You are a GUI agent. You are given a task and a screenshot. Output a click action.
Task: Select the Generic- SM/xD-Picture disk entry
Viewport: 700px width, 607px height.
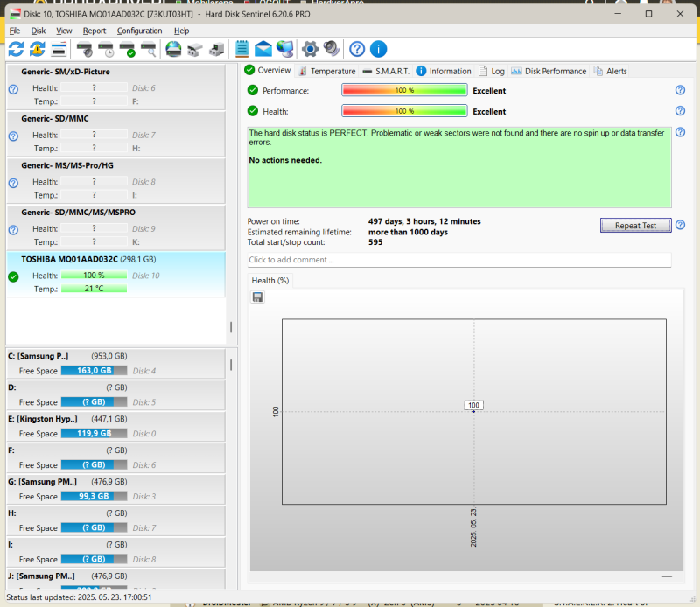(116, 87)
